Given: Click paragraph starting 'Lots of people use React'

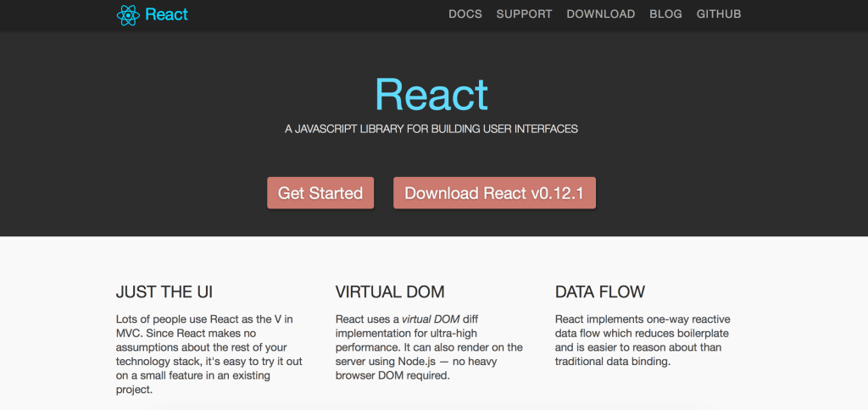Looking at the screenshot, I should tap(209, 355).
